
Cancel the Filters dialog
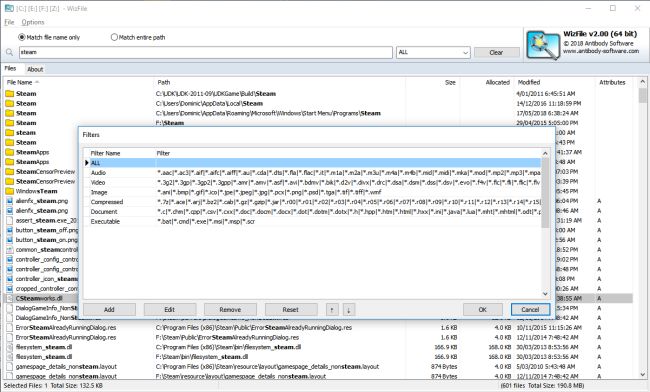pyautogui.click(x=530, y=310)
